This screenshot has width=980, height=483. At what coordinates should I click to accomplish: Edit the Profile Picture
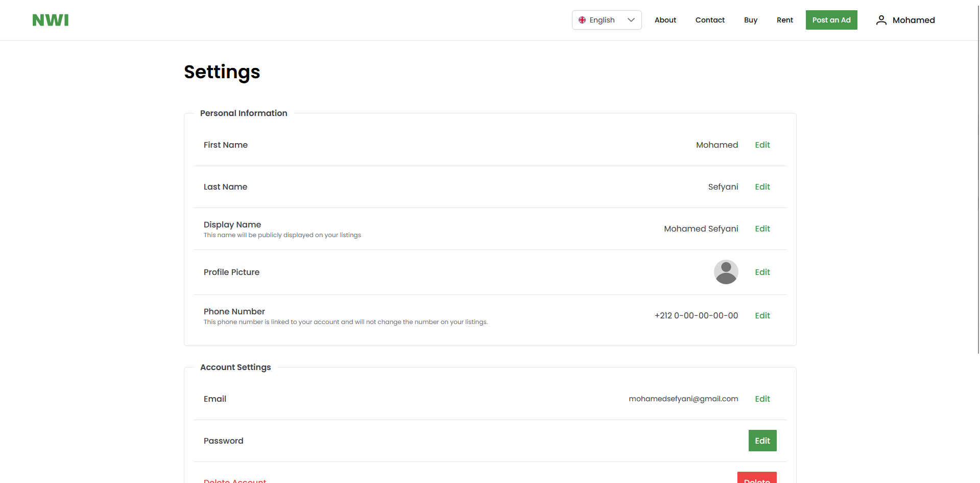point(762,272)
